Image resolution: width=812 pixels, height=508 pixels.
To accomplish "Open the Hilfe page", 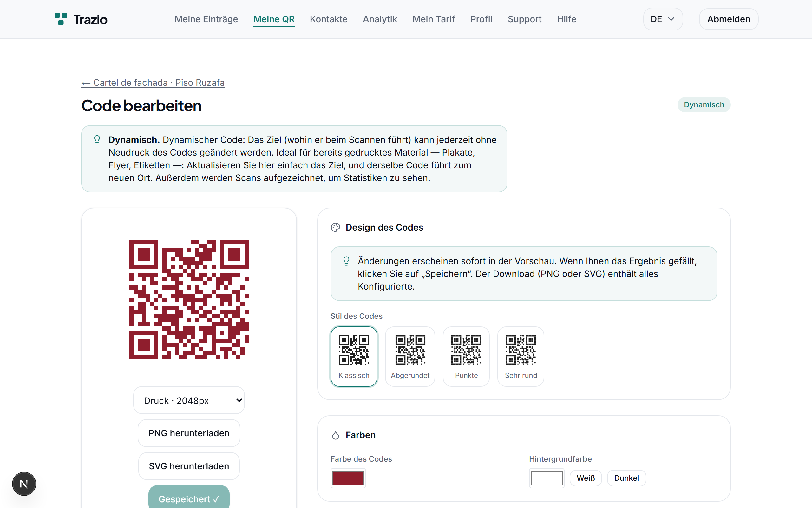I will click(566, 19).
